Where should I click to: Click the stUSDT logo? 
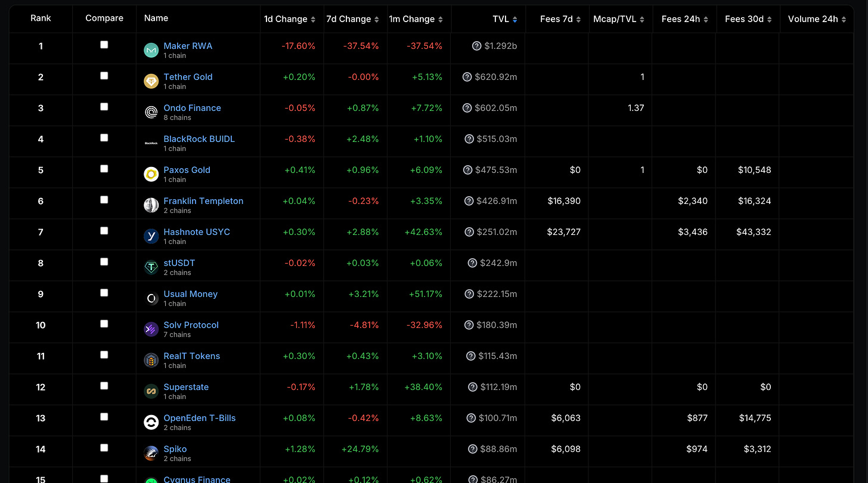151,268
